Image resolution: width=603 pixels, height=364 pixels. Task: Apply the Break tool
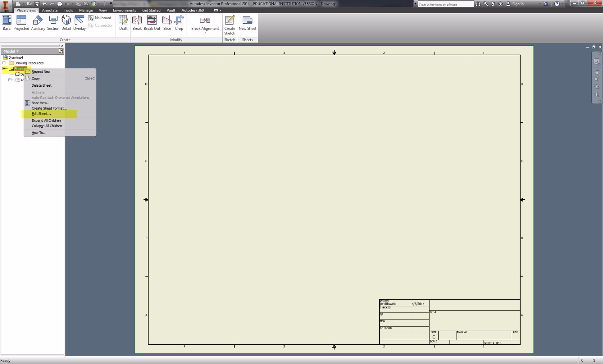[137, 23]
